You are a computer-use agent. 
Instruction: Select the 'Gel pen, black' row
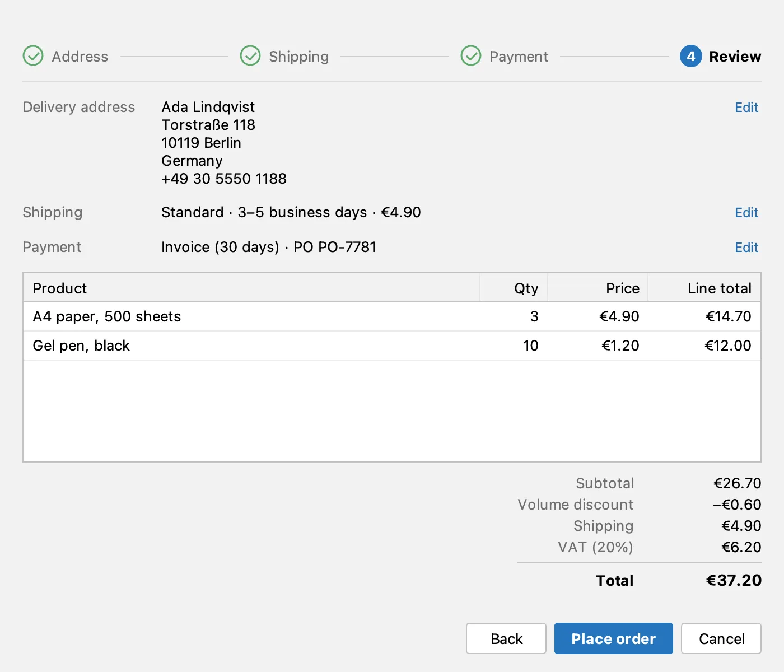point(392,346)
